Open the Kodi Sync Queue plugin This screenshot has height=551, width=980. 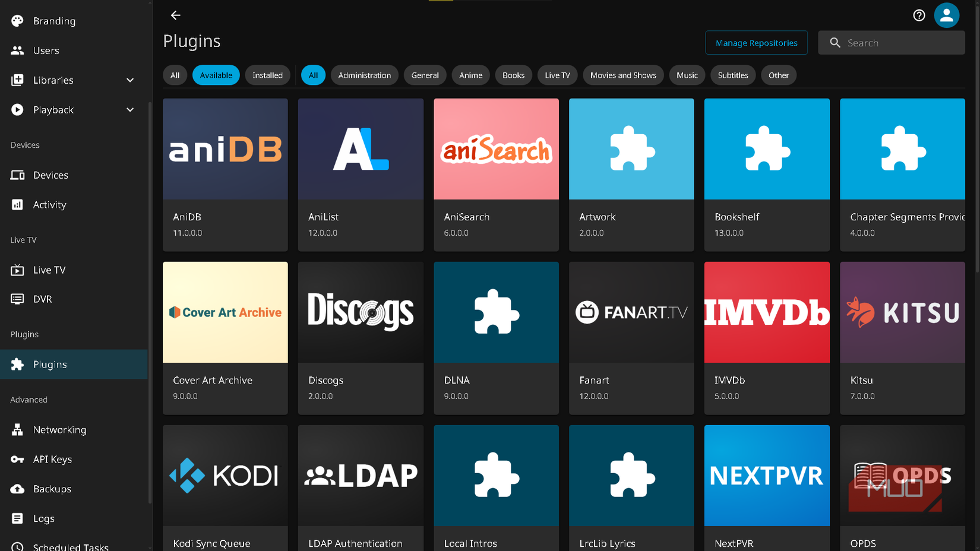(x=226, y=488)
